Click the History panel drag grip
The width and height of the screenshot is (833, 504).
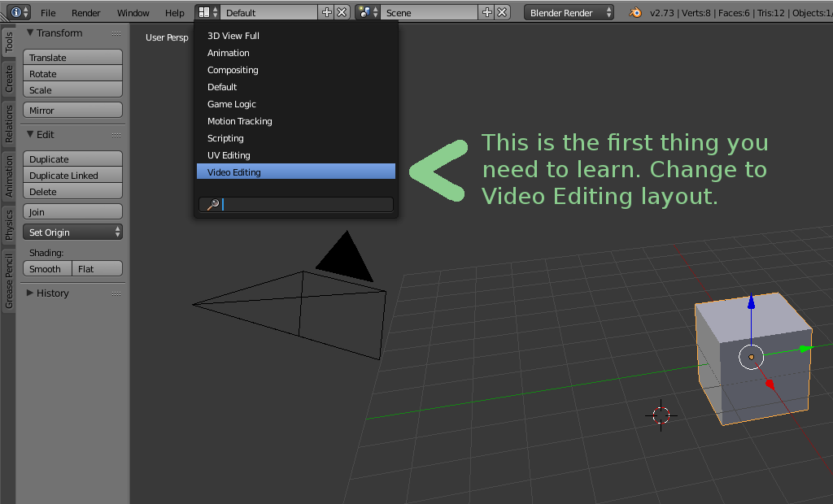click(x=116, y=293)
